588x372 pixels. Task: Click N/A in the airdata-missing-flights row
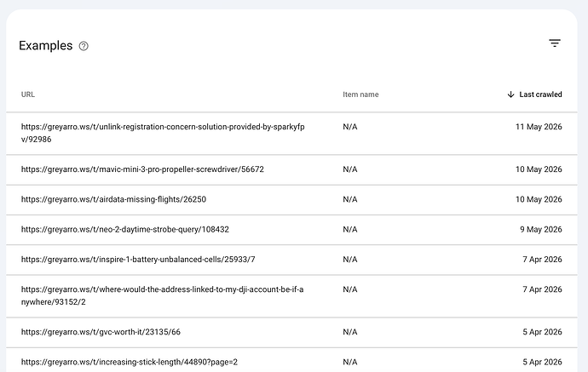[350, 199]
